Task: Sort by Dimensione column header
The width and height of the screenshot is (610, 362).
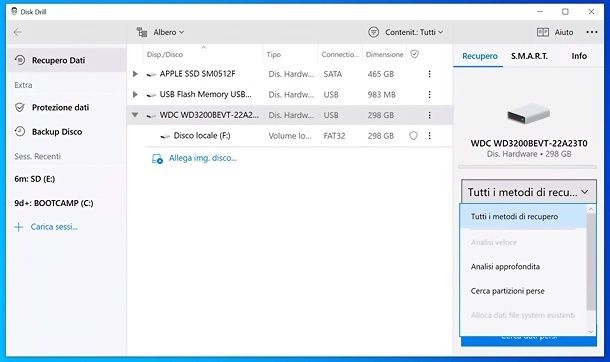Action: (x=384, y=55)
